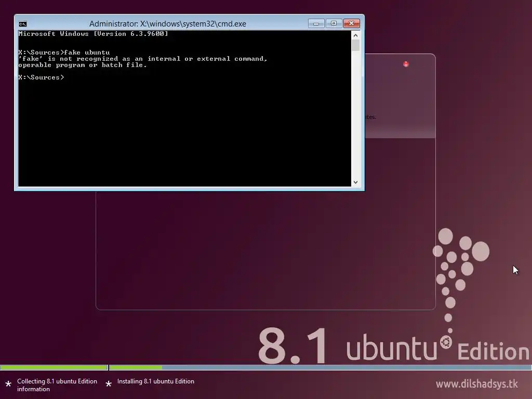532x399 pixels.
Task: Click the 'is not recognized' error line
Action: pos(143,59)
